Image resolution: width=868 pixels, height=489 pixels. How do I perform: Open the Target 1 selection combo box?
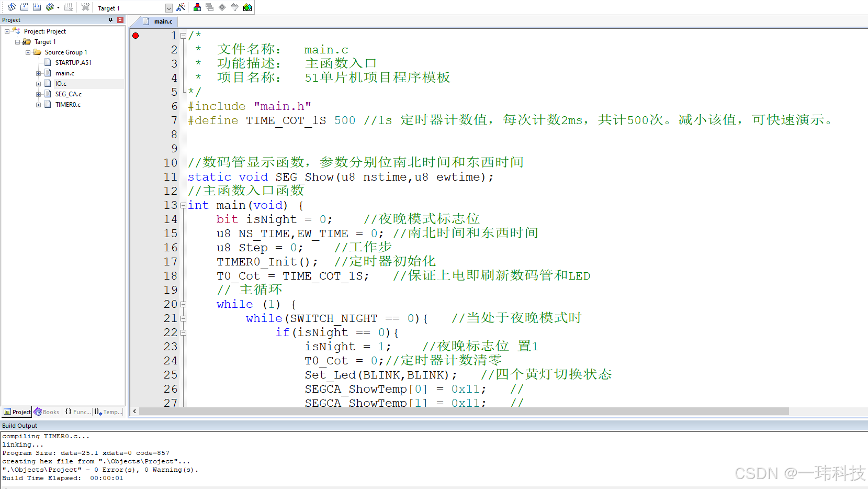[168, 8]
